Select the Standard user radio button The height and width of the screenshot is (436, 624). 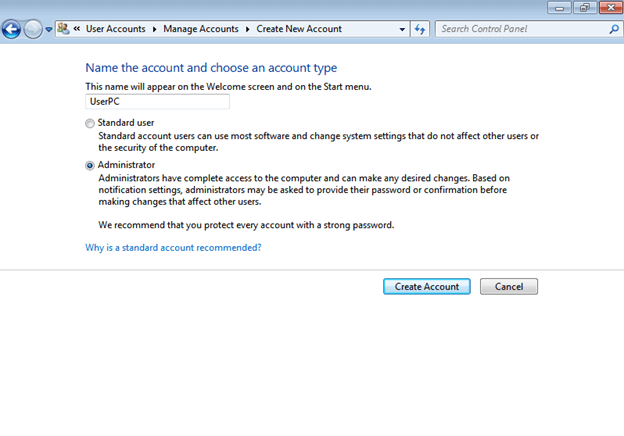90,123
